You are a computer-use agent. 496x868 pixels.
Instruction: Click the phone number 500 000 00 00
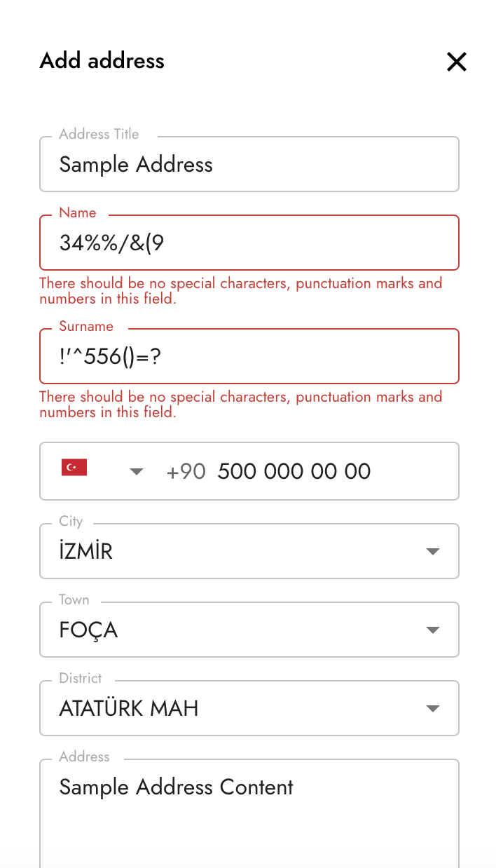coord(294,471)
